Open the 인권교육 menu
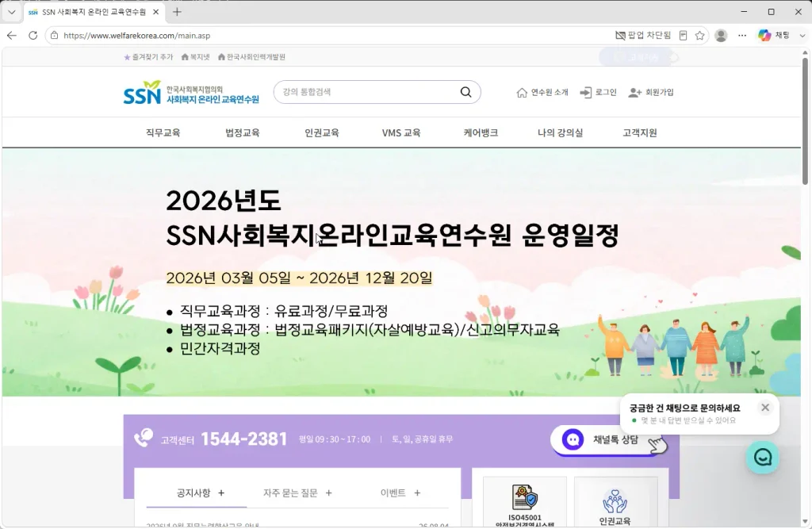The height and width of the screenshot is (529, 812). (x=322, y=132)
